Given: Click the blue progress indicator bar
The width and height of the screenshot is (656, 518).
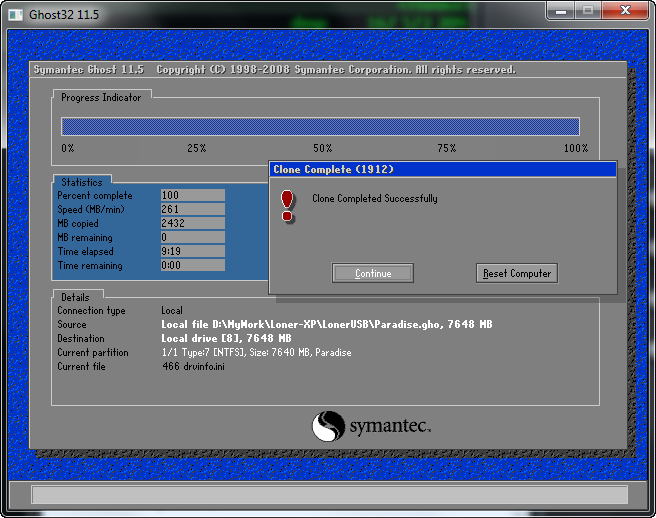Looking at the screenshot, I should (320, 126).
